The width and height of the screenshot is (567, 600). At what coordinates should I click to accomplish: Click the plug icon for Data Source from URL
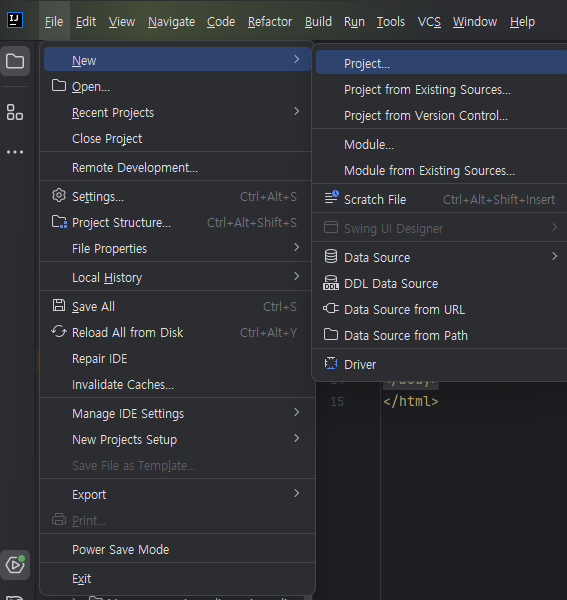331,308
